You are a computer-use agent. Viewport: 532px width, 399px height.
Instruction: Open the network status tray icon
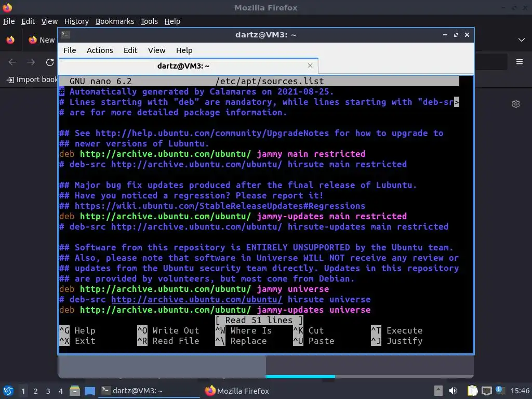[486, 391]
